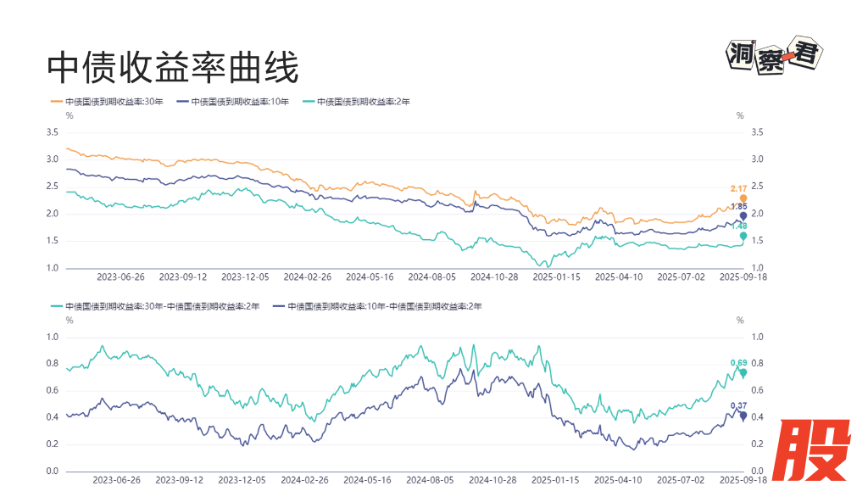Click the teal 1.48 endpoint marker
Screen dimensions: 868x497
tap(743, 236)
